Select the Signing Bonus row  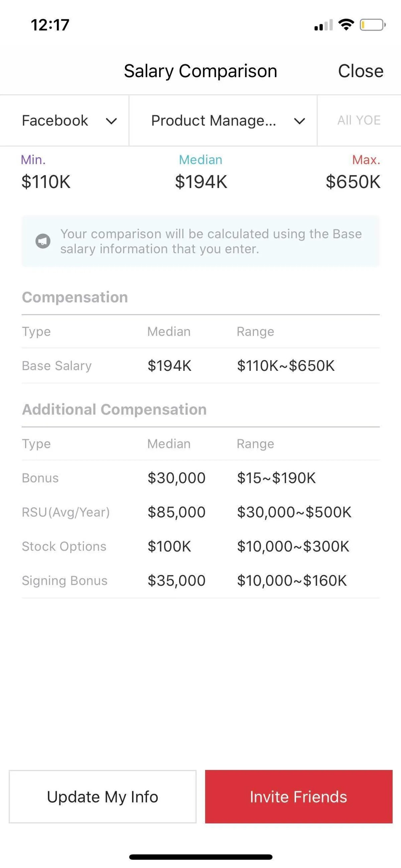click(200, 581)
